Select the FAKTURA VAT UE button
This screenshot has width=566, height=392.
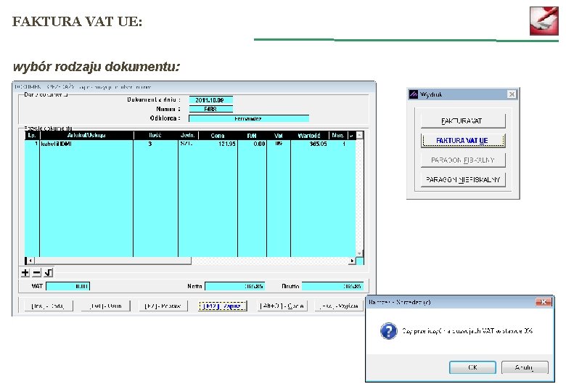(463, 140)
